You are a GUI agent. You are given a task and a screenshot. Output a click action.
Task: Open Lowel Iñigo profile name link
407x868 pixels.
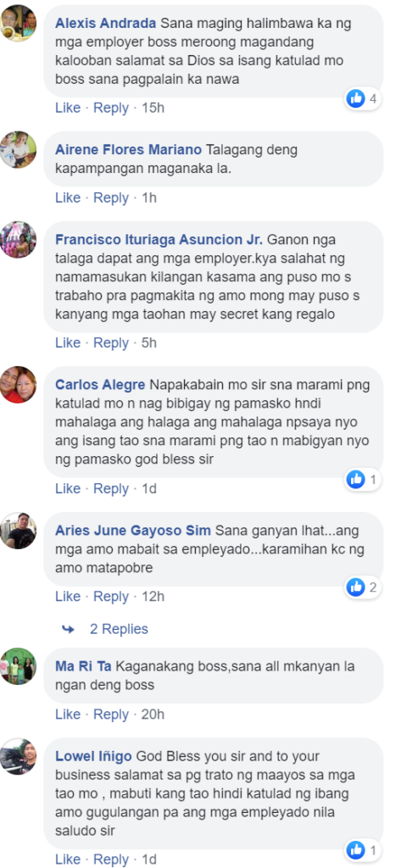tap(93, 756)
